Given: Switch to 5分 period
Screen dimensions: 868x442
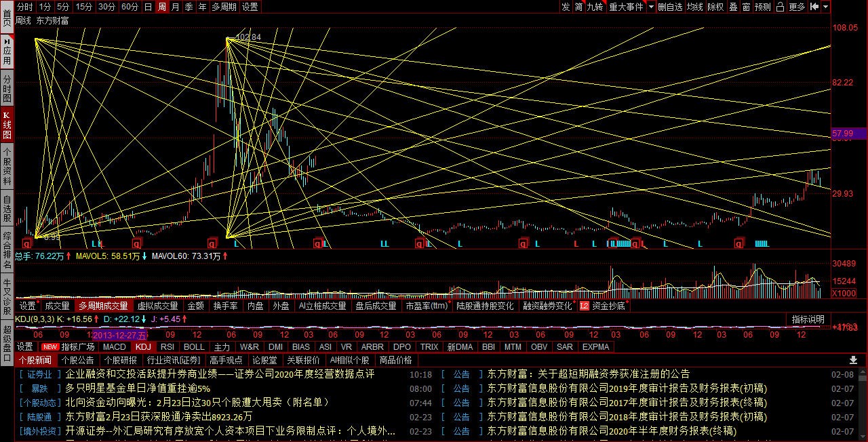Looking at the screenshot, I should tap(63, 7).
